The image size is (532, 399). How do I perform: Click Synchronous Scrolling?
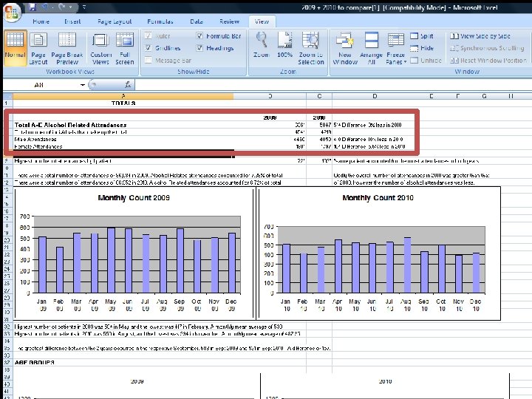(487, 48)
